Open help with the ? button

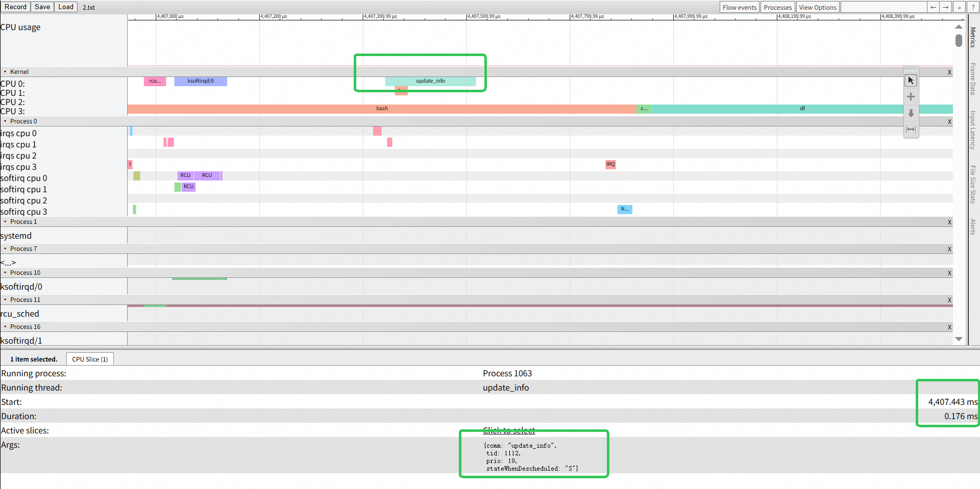click(x=973, y=7)
